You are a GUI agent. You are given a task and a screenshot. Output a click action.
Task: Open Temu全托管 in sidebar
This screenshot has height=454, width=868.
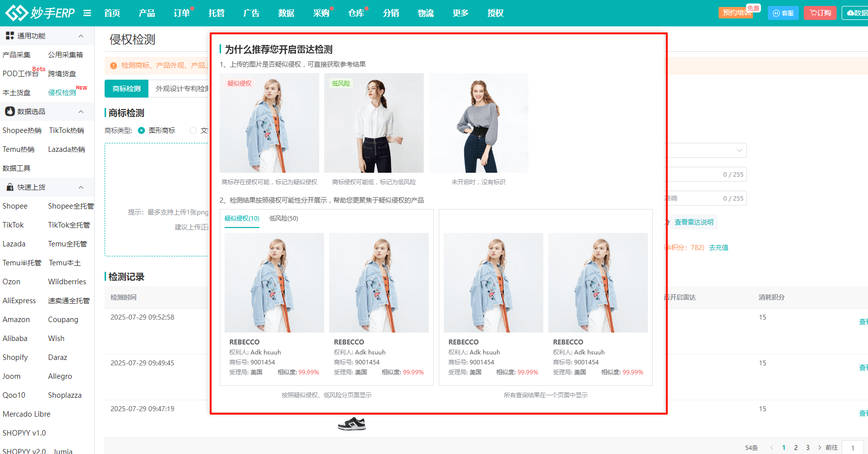coord(68,244)
